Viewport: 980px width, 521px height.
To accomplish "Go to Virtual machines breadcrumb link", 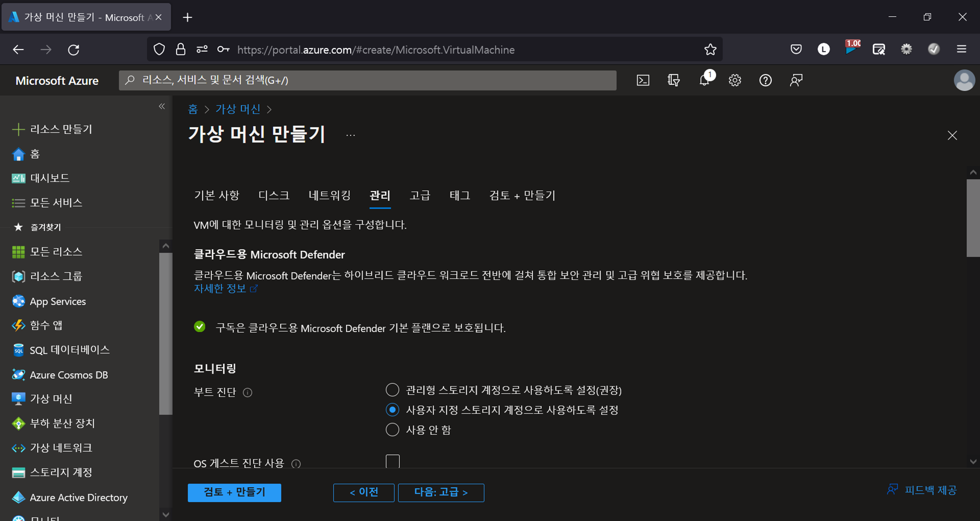I will coord(238,109).
